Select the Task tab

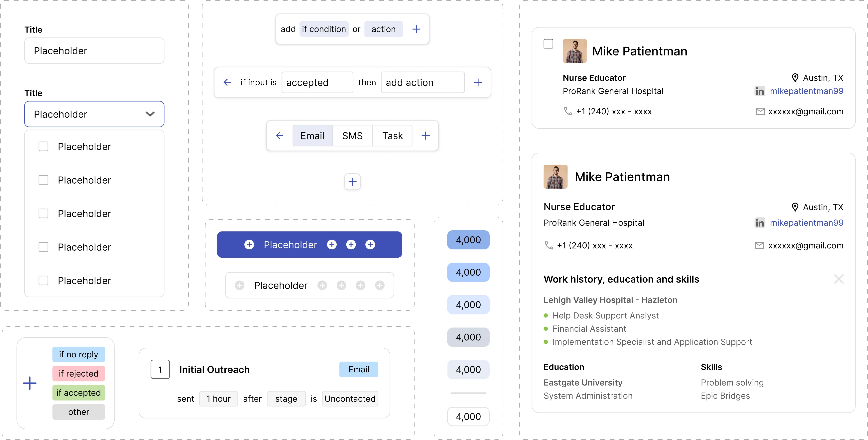[392, 136]
